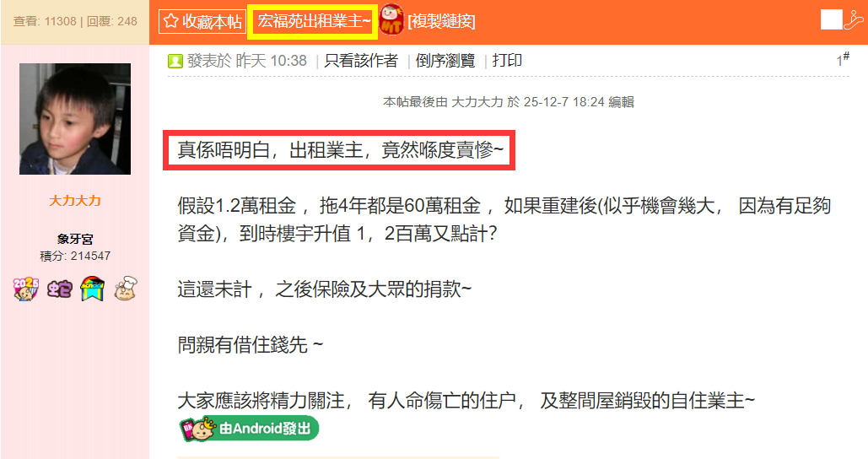Click the escalator scroll icon in header
The height and width of the screenshot is (459, 868).
tap(854, 19)
